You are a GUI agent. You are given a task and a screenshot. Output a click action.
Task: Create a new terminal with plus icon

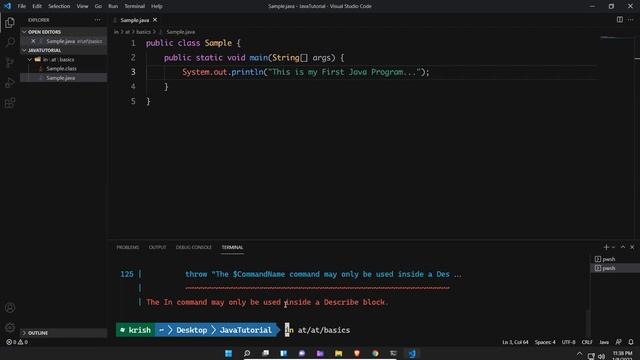606,247
